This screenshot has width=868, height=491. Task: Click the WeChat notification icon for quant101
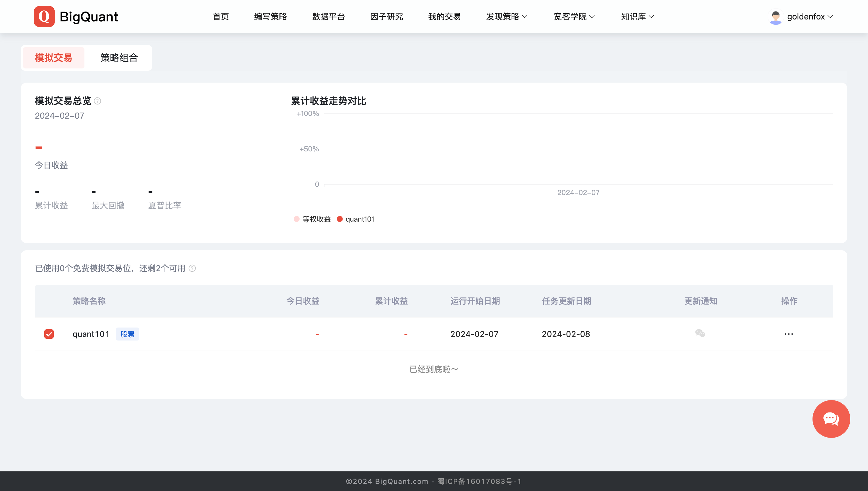point(700,333)
